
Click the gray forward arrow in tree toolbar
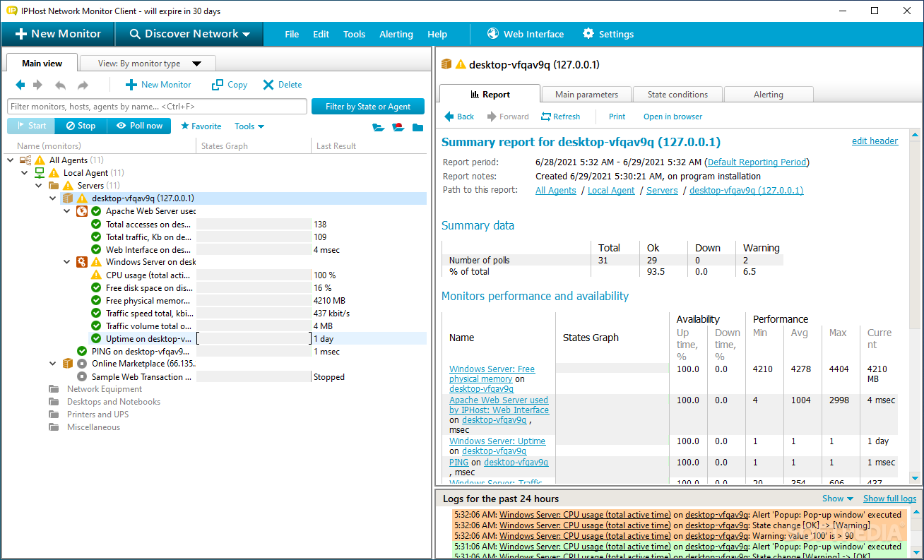click(x=38, y=85)
